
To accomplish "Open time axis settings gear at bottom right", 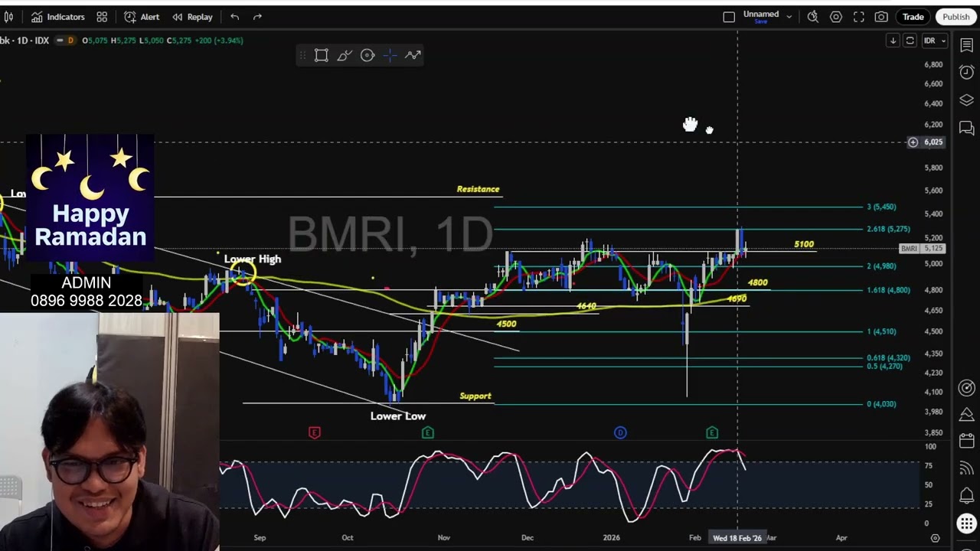I will [x=935, y=538].
